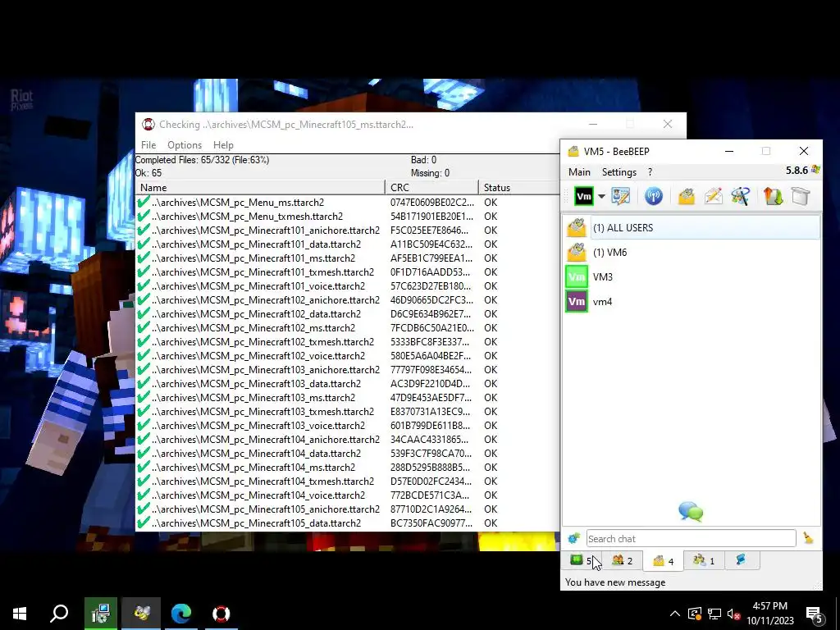Select the MCSM_pc_Menu_ms.ttarch2 row
Image resolution: width=840 pixels, height=630 pixels.
point(347,203)
